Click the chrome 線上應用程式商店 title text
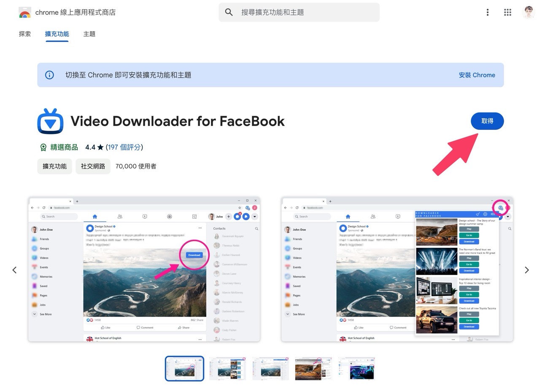This screenshot has width=540, height=392. tap(76, 13)
